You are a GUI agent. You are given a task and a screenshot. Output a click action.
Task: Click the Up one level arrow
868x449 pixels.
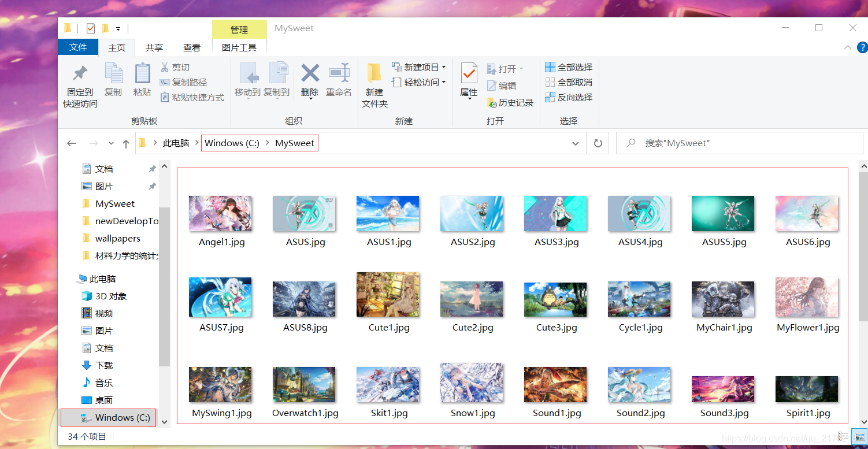point(125,143)
